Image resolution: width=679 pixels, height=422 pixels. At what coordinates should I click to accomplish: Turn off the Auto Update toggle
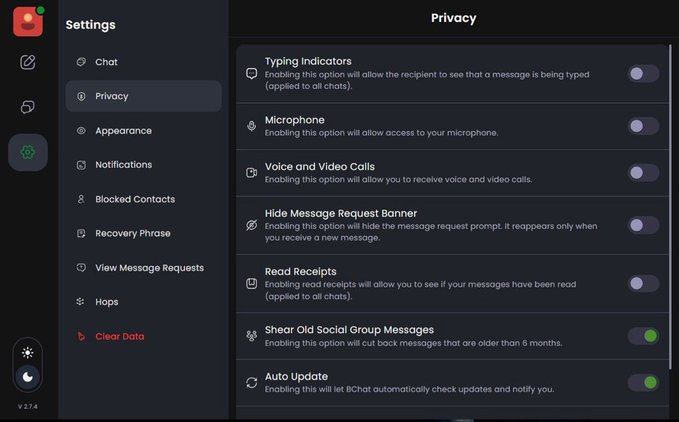point(643,383)
